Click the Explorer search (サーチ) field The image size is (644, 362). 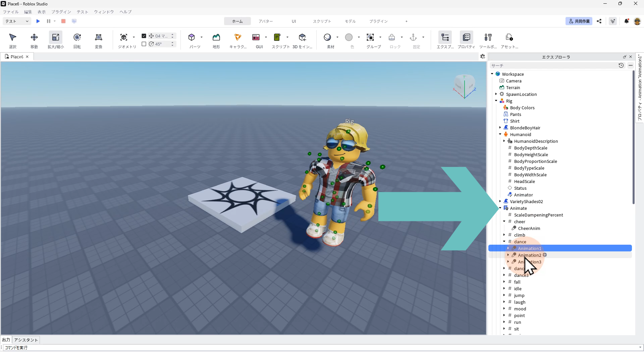(x=553, y=66)
